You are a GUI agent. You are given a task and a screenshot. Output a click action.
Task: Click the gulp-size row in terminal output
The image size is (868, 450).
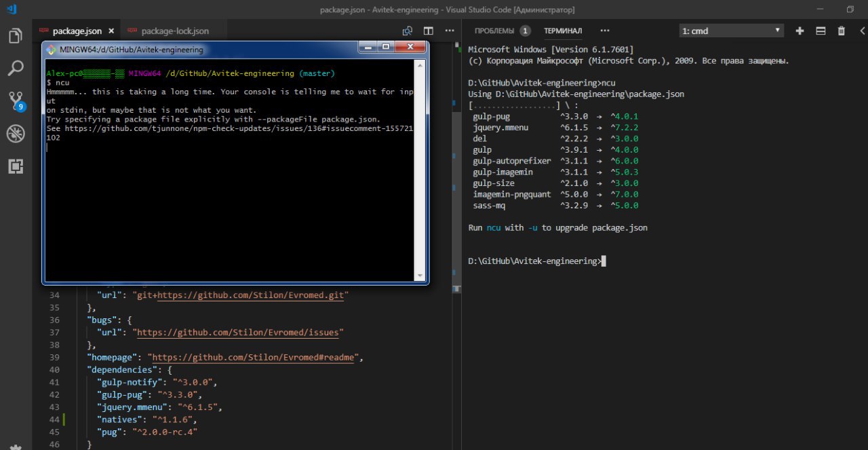tap(555, 183)
